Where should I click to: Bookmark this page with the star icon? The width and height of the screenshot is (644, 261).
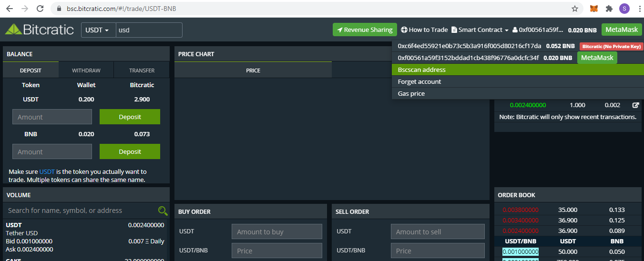pyautogui.click(x=575, y=9)
